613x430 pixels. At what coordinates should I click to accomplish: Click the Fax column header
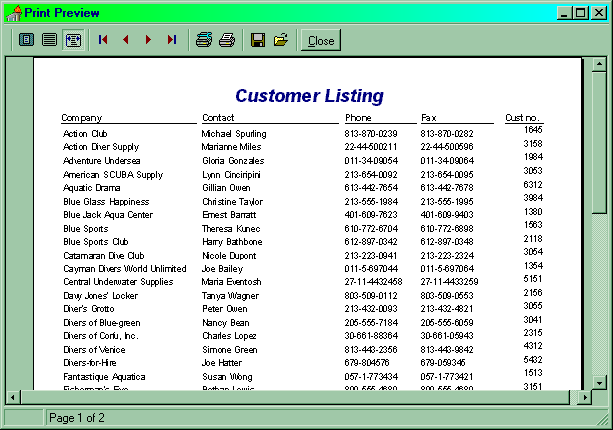428,118
